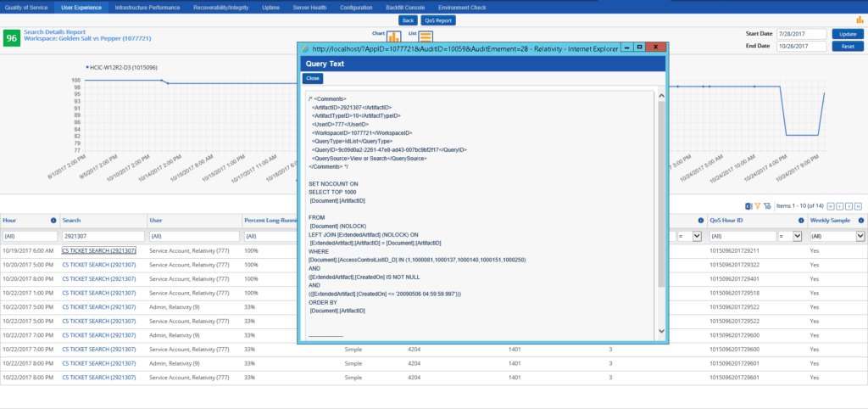Select the User Experience tab
This screenshot has height=409, width=868.
click(x=81, y=8)
